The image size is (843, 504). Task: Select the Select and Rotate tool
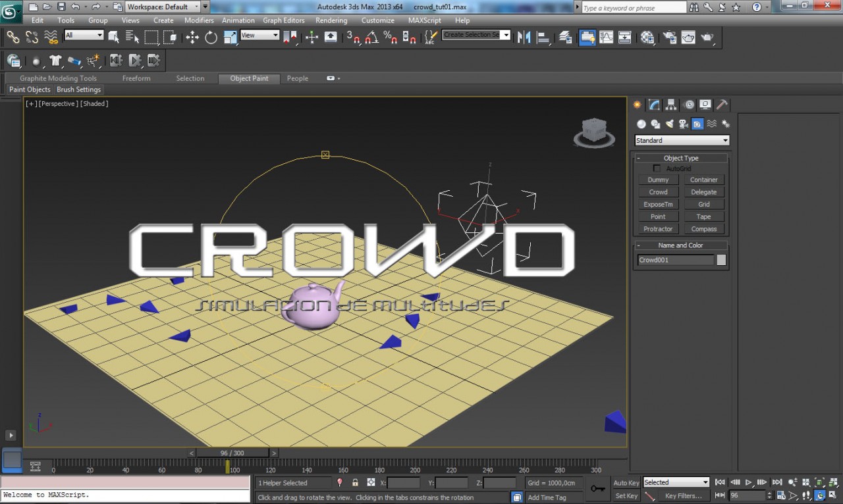click(211, 38)
